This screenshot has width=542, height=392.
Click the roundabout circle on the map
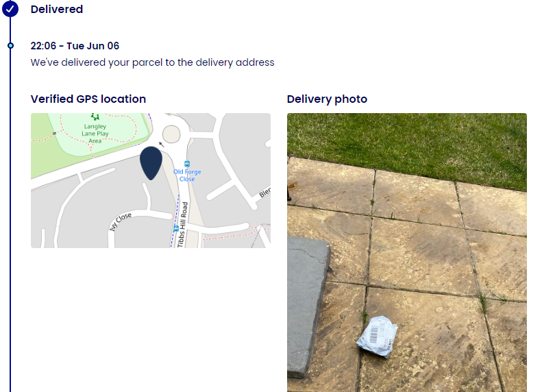171,134
